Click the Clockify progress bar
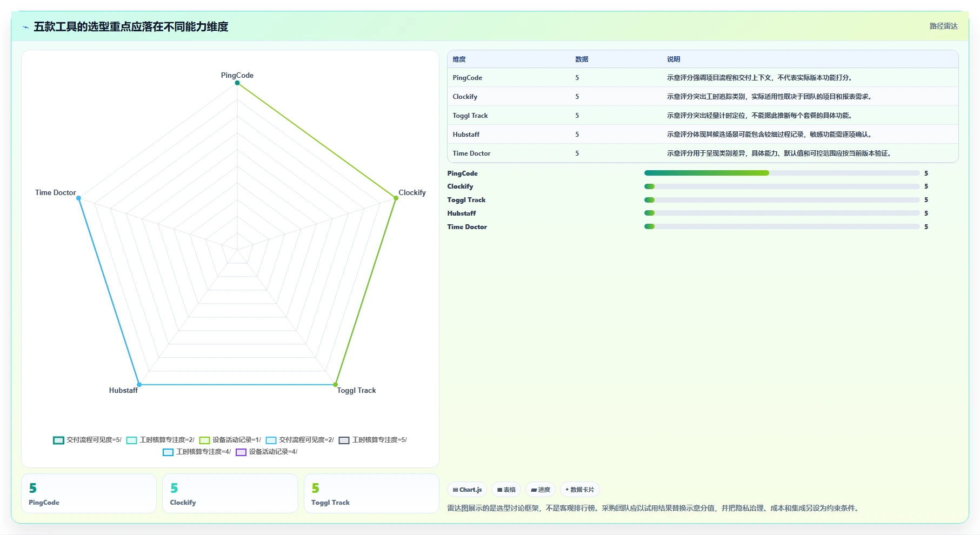The width and height of the screenshot is (980, 535). [x=782, y=186]
